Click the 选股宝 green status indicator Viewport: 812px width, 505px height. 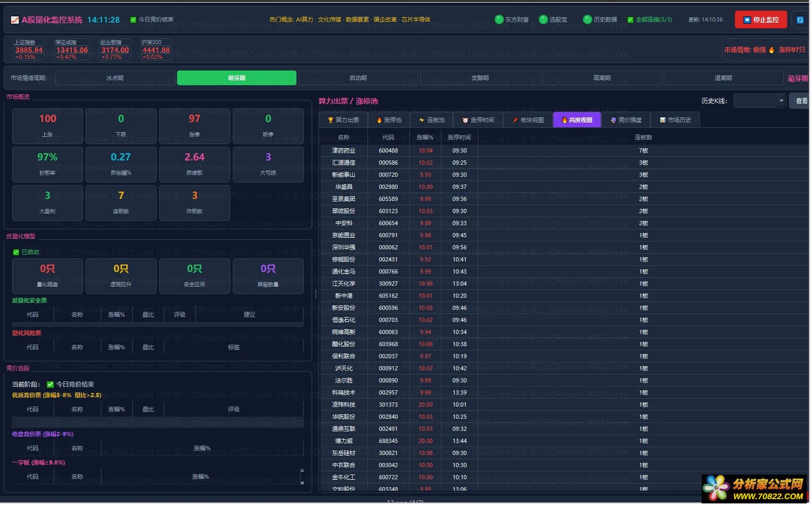point(543,19)
